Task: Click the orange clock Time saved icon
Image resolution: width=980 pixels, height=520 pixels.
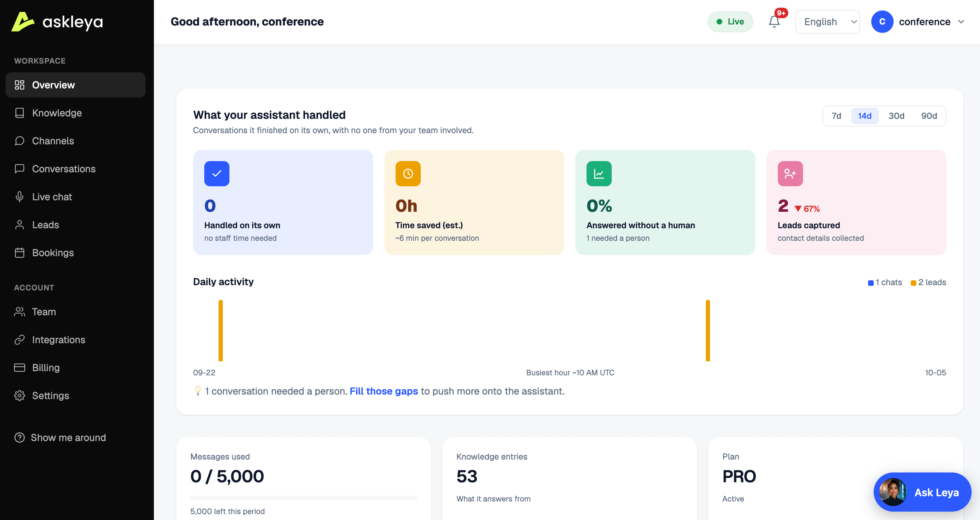Action: (x=408, y=174)
